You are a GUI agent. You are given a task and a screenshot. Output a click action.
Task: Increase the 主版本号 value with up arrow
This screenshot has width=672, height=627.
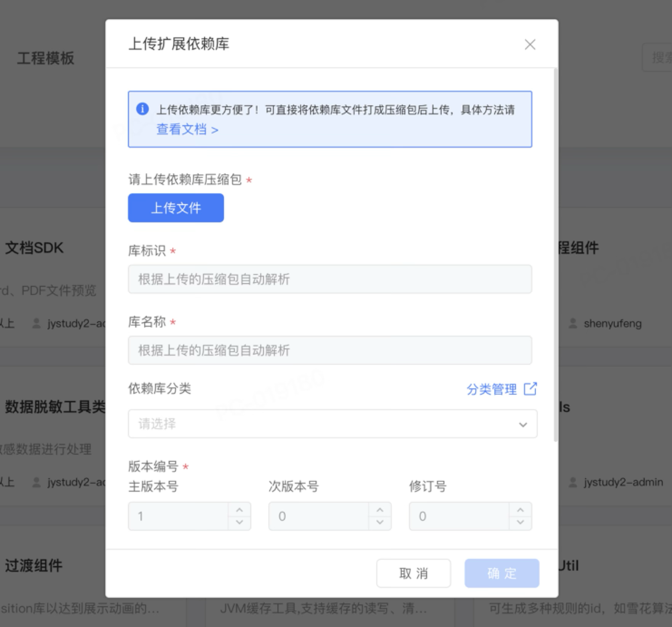coord(240,510)
